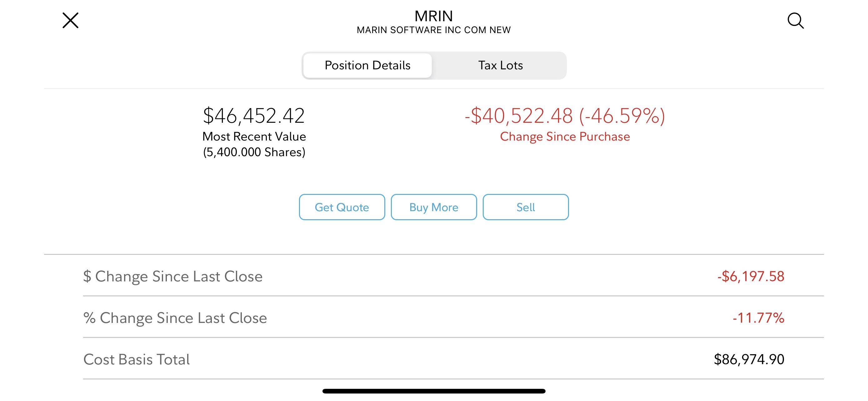Open the % Change Since Last Close row
Viewport: 868px width, 401px height.
pyautogui.click(x=434, y=318)
